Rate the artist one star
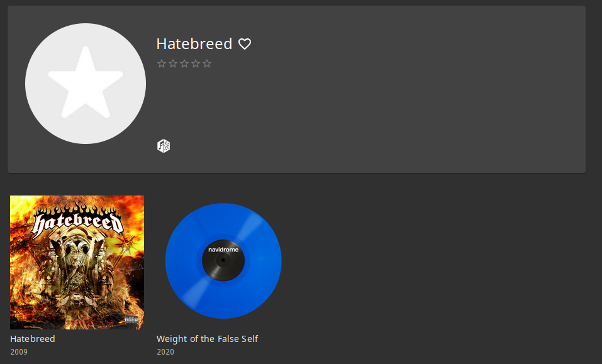The image size is (602, 364). [x=162, y=63]
